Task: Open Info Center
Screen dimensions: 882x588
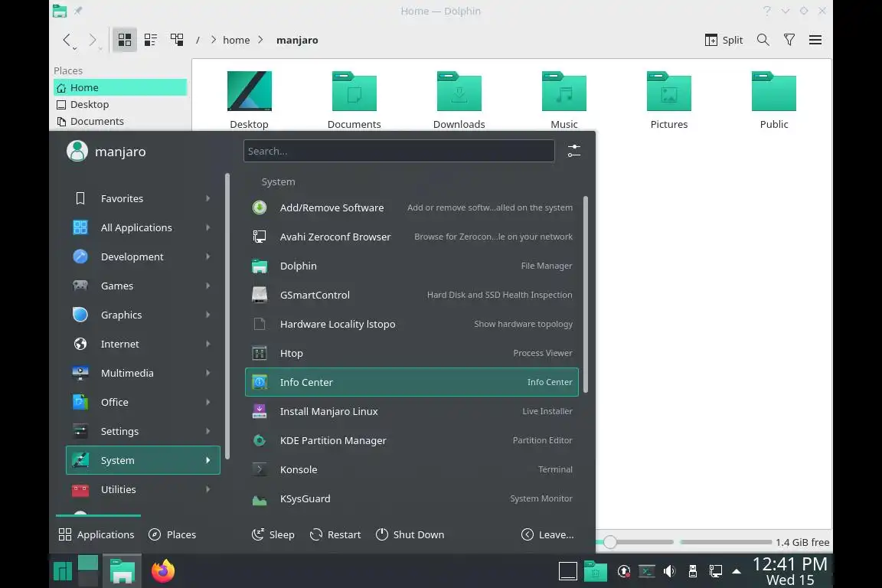Action: pyautogui.click(x=411, y=382)
